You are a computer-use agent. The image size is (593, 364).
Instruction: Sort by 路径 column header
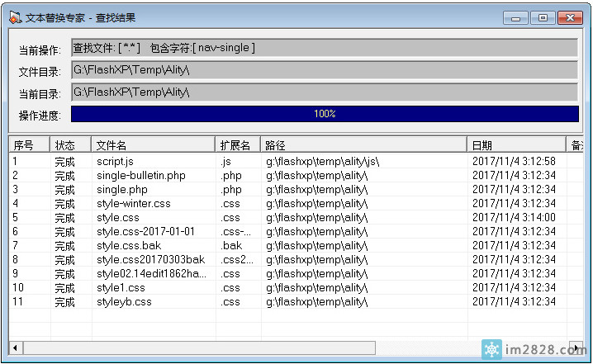tap(363, 145)
